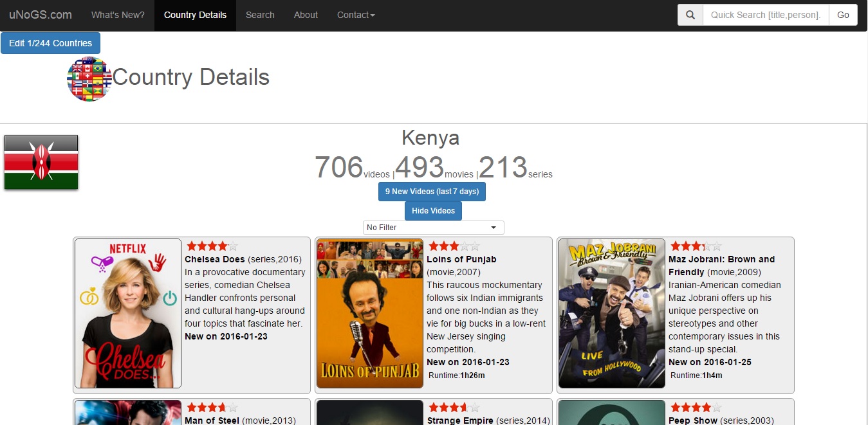
Task: Click the Strange Empire title
Action: click(x=460, y=420)
